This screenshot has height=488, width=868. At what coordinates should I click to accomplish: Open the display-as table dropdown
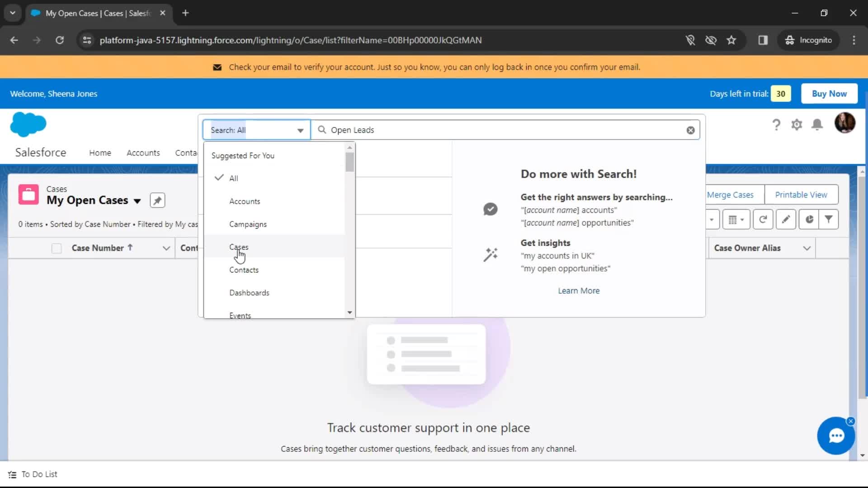click(736, 219)
